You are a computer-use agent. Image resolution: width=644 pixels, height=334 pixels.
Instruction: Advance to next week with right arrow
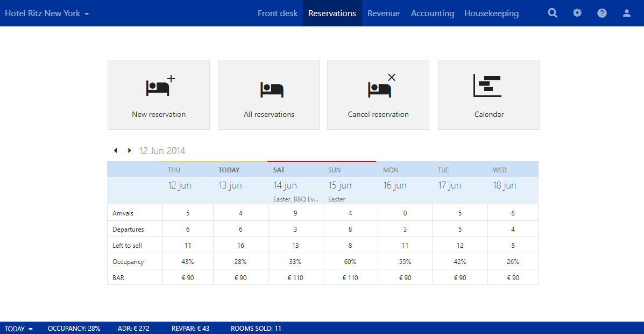pyautogui.click(x=129, y=151)
